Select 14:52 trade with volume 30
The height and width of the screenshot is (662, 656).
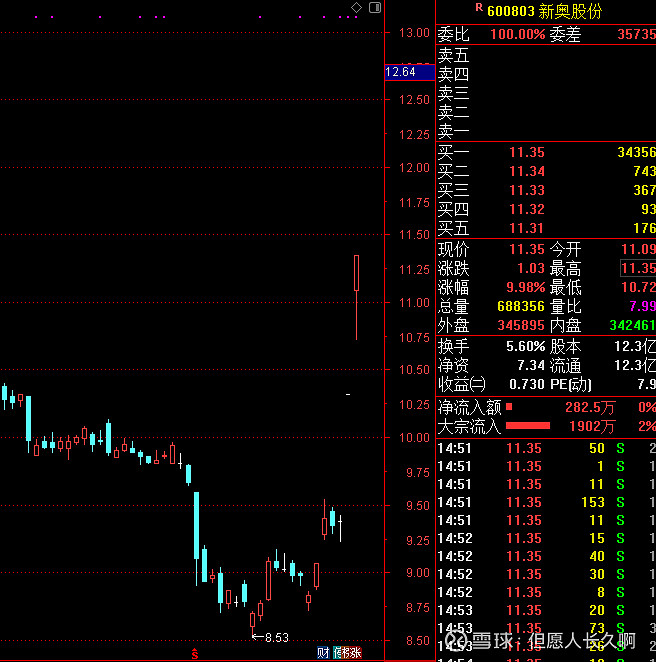pos(546,574)
